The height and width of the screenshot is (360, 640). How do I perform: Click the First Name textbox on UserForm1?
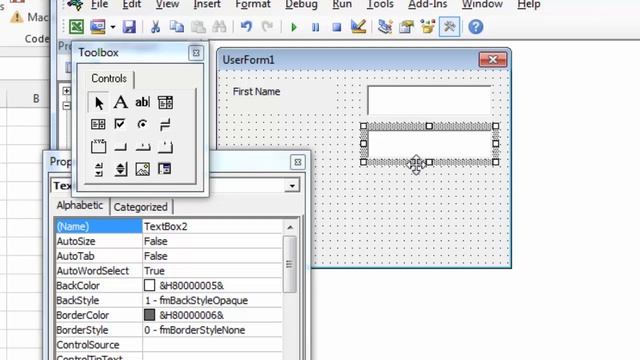click(429, 100)
